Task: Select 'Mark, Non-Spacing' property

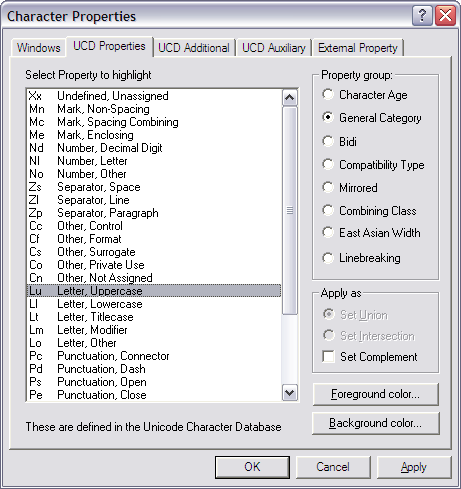Action: tap(154, 109)
